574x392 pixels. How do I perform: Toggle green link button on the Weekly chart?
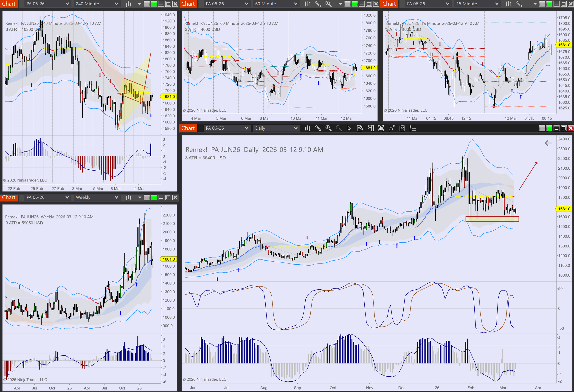(154, 197)
